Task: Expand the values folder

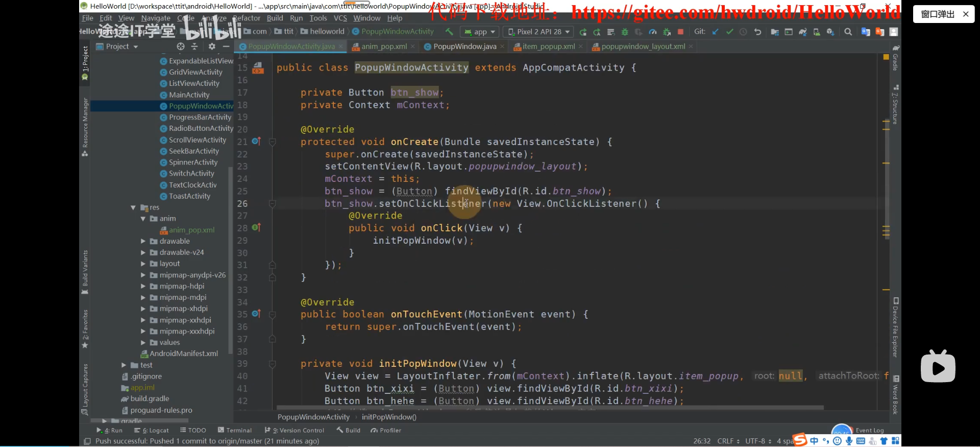Action: (x=143, y=343)
